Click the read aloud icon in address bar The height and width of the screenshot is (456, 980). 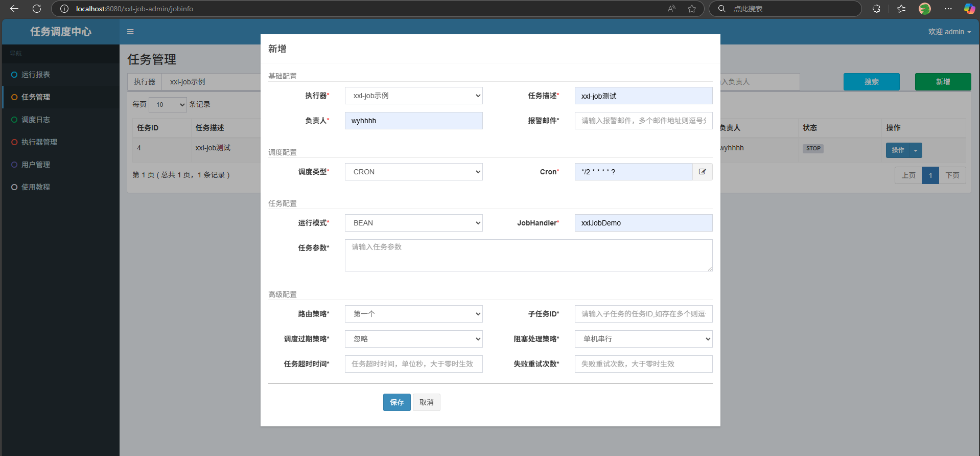671,9
